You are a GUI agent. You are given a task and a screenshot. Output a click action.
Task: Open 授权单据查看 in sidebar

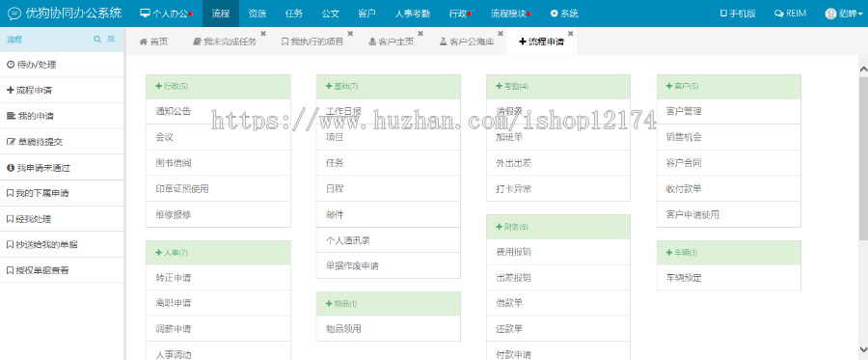click(63, 271)
